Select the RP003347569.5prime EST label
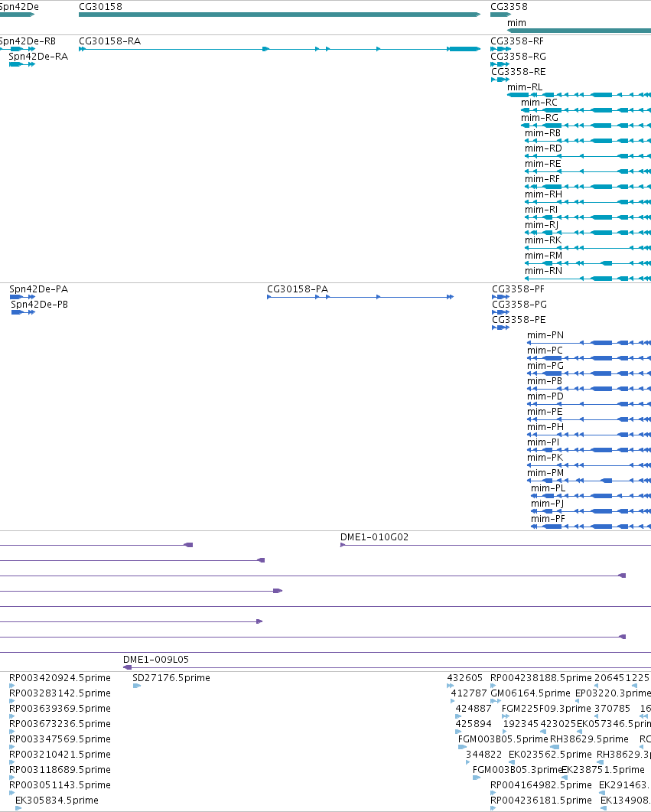Image resolution: width=651 pixels, height=812 pixels. 60,739
